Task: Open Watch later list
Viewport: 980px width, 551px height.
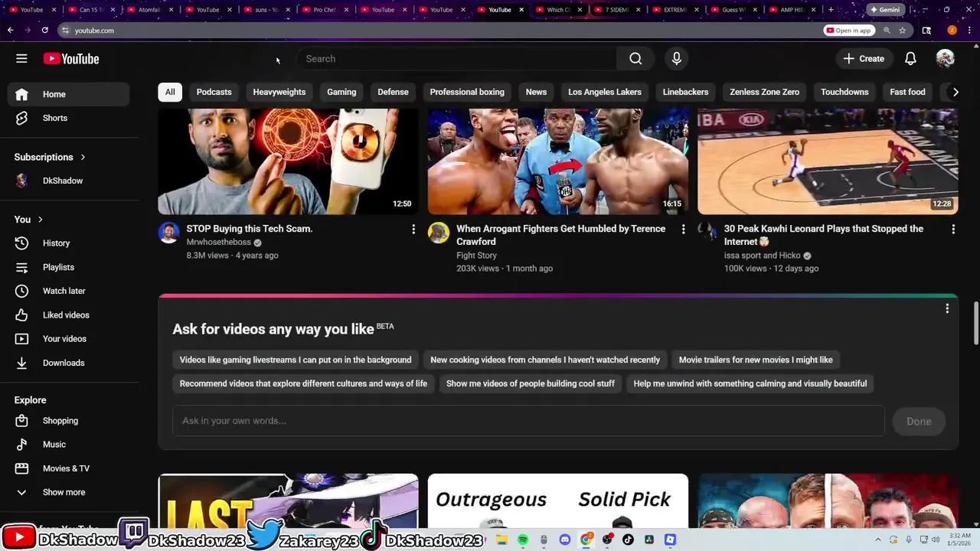Action: click(69, 291)
